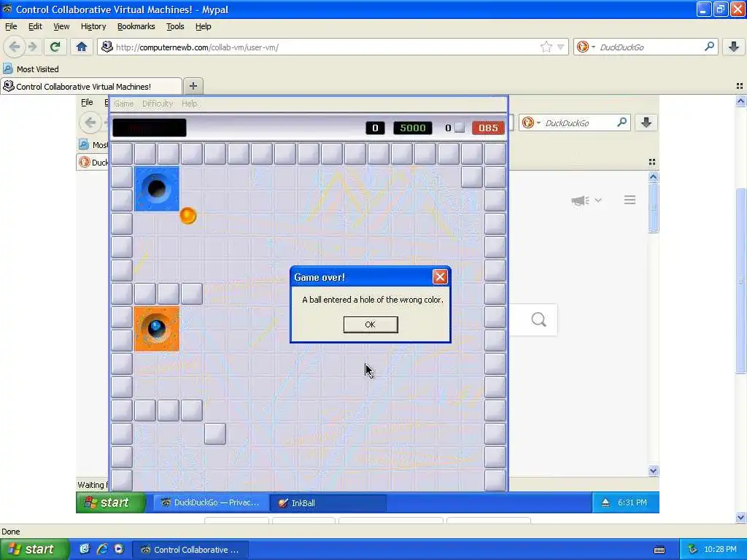Open the File menu in Mypal
The width and height of the screenshot is (747, 560).
pyautogui.click(x=11, y=26)
